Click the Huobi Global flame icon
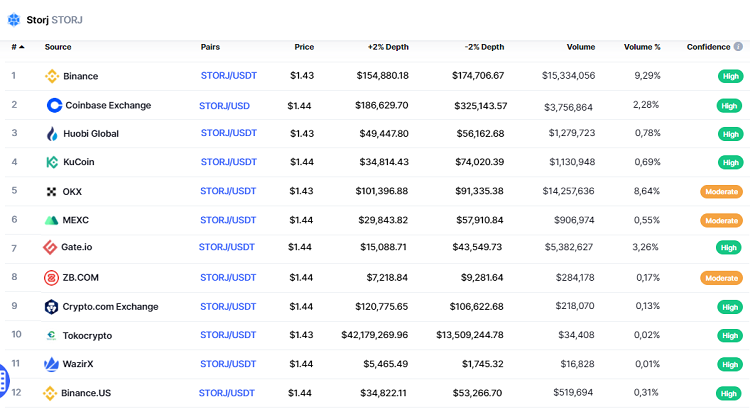The width and height of the screenshot is (750, 409). 52,133
